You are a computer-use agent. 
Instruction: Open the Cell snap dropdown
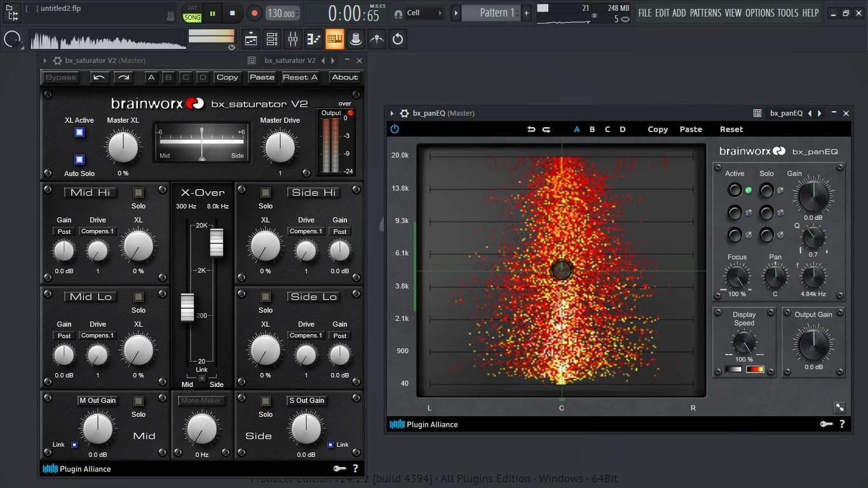pos(424,13)
